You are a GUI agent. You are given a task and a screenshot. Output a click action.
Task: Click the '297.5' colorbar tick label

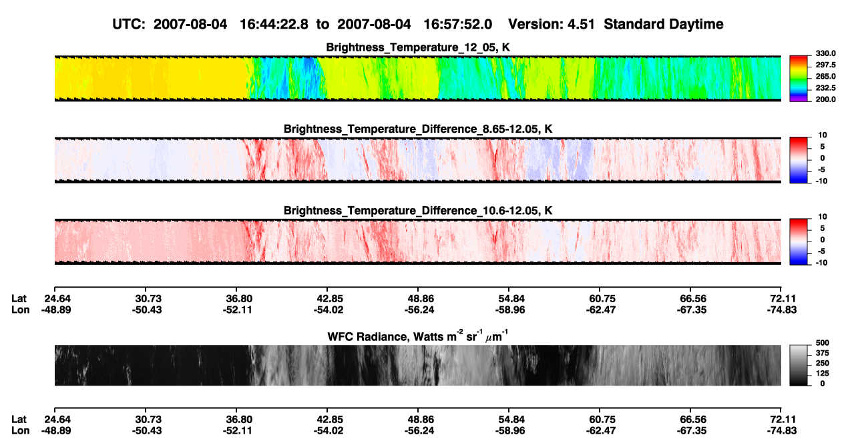coord(825,65)
